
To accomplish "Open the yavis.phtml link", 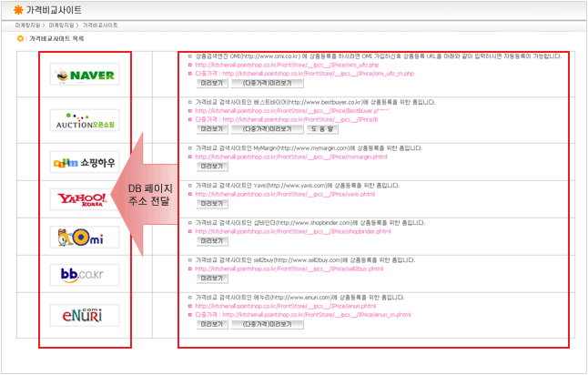I will tap(285, 194).
